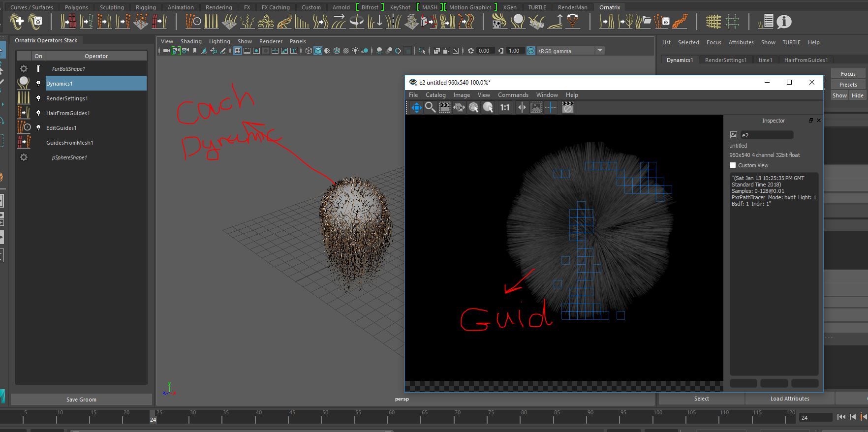Open the viewport Shading menu
This screenshot has width=868, height=432.
[x=191, y=41]
